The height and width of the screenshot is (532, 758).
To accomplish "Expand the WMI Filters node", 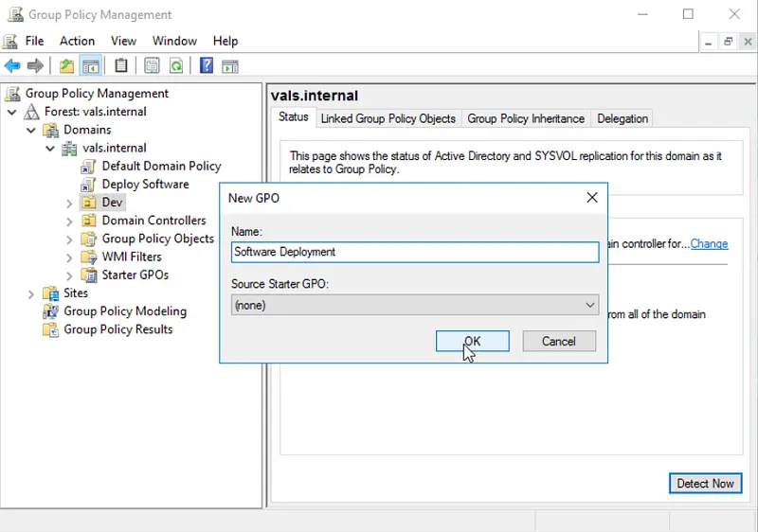I will (x=69, y=257).
